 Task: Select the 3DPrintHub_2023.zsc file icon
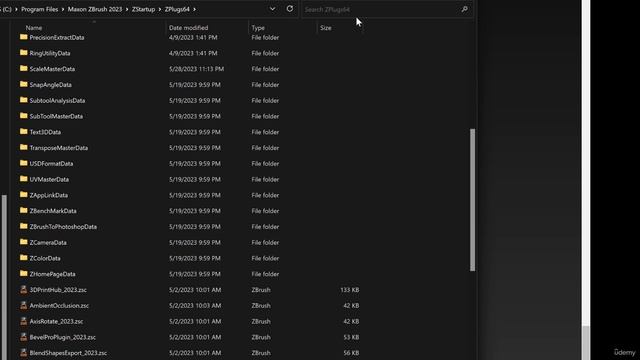tap(24, 289)
